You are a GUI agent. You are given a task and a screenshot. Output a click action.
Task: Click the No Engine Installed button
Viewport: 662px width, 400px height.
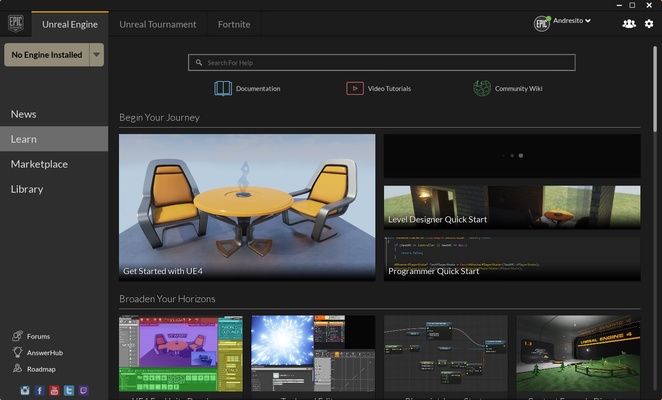click(47, 54)
